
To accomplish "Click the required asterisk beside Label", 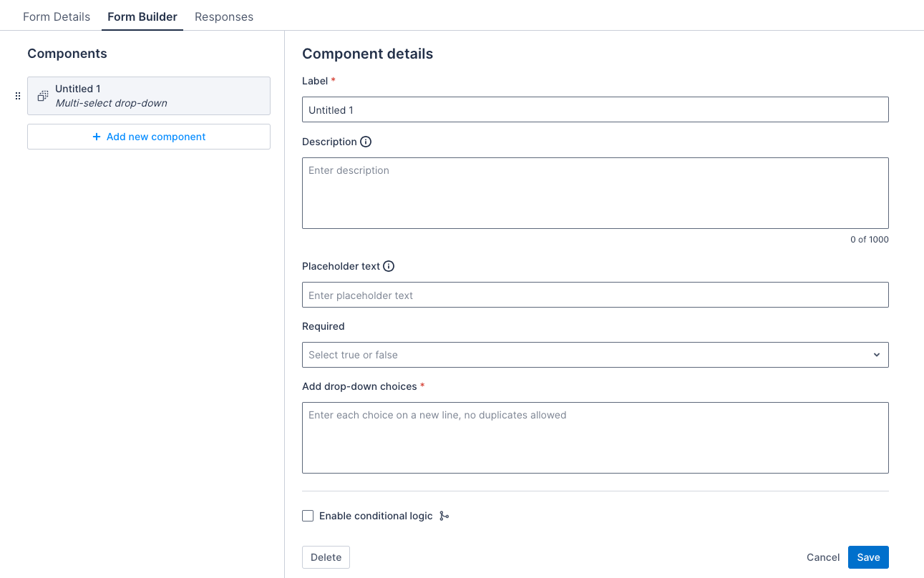I will [333, 80].
